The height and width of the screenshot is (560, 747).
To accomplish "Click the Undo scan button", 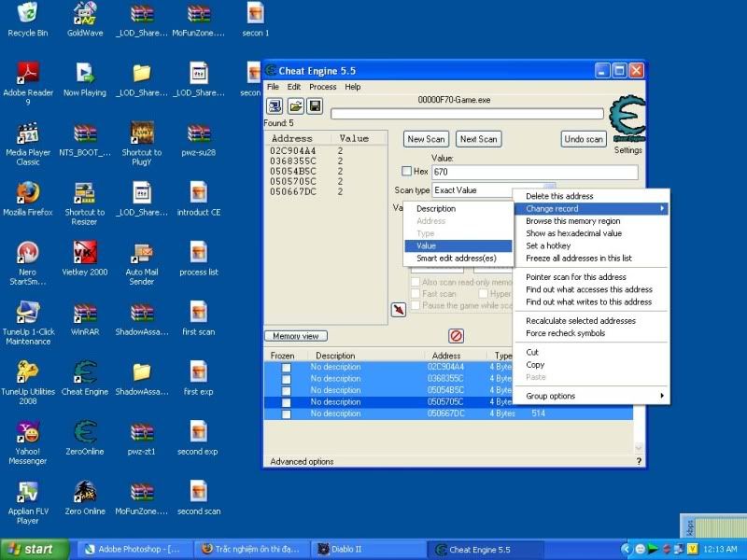I will pyautogui.click(x=584, y=139).
